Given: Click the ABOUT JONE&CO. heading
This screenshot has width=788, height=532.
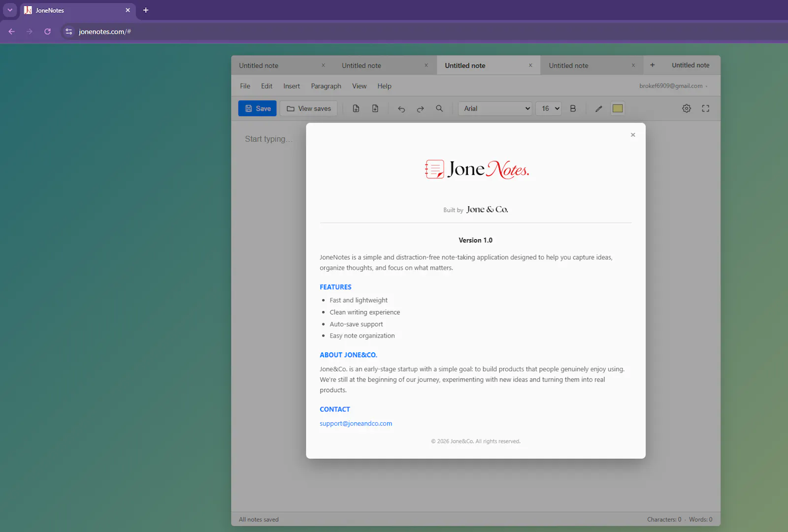Looking at the screenshot, I should (x=348, y=355).
